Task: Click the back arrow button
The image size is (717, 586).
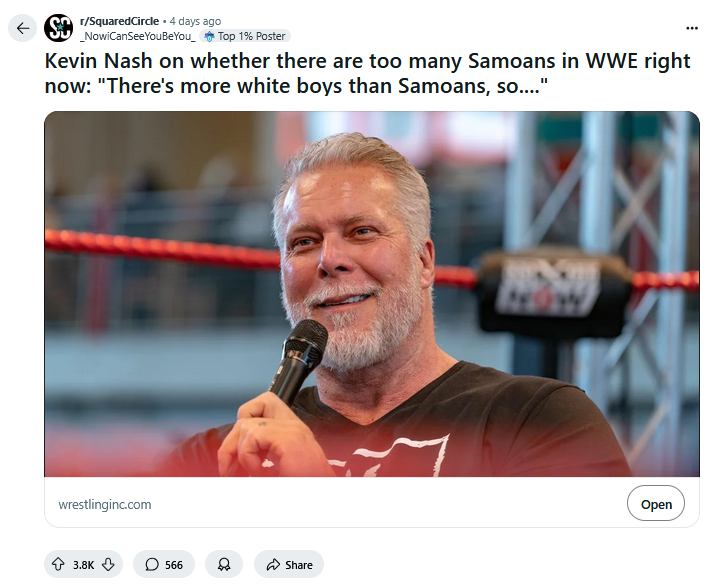Action: tap(22, 28)
